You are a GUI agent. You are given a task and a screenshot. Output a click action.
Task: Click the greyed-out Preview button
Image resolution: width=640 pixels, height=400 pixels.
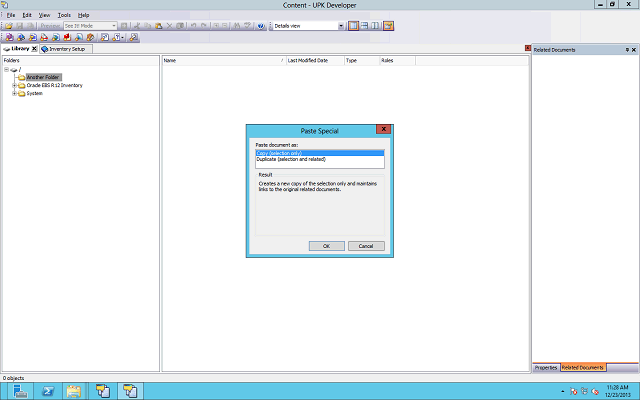point(50,26)
